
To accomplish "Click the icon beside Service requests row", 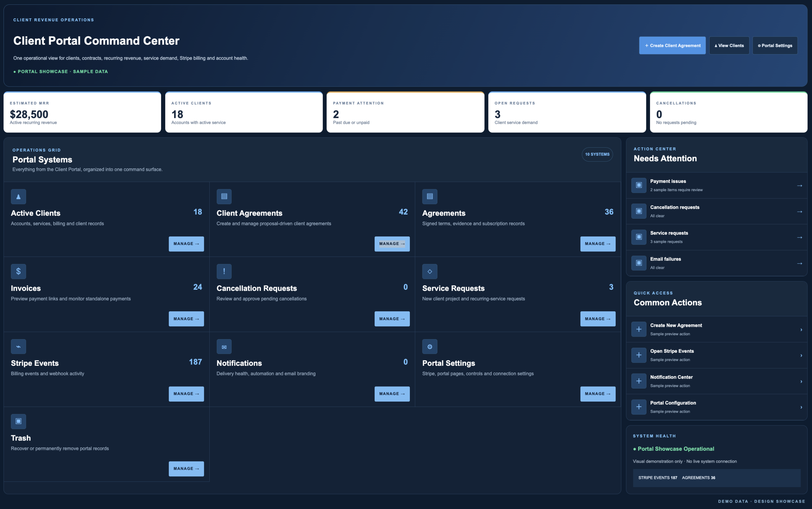I will pyautogui.click(x=638, y=237).
